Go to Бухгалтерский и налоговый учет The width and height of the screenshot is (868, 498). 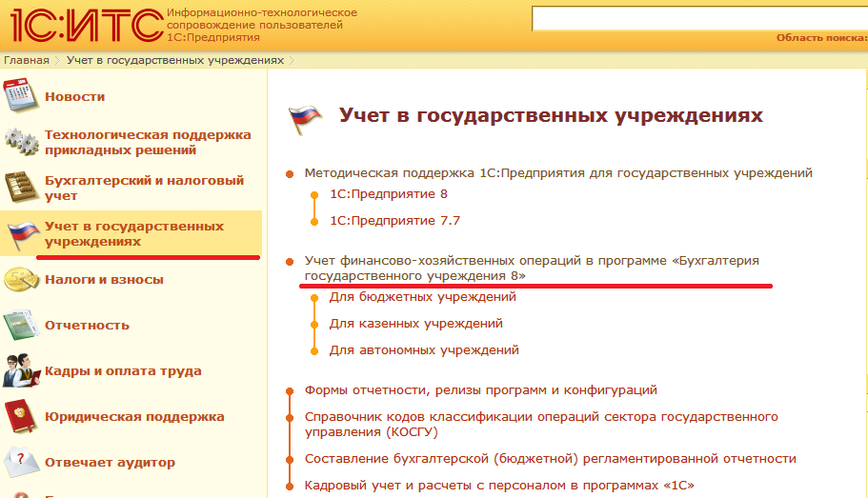tap(144, 189)
